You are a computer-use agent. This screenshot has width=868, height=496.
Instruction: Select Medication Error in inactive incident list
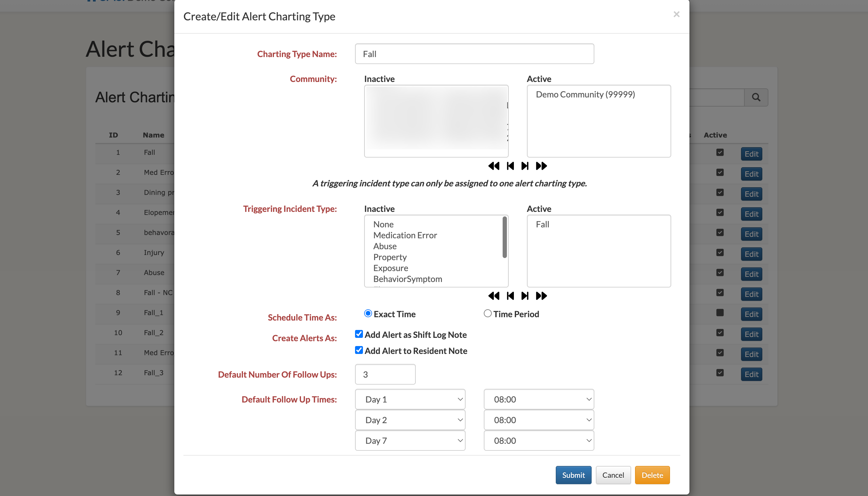pyautogui.click(x=405, y=235)
